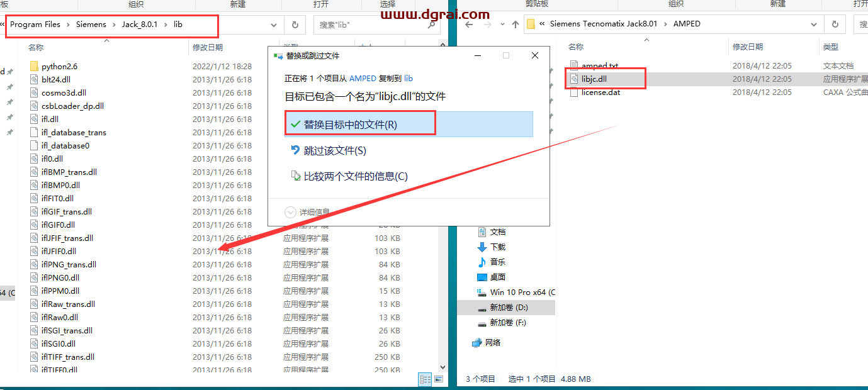Image resolution: width=868 pixels, height=390 pixels.
Task: Click scroll down arrow in left file list
Action: tap(442, 367)
